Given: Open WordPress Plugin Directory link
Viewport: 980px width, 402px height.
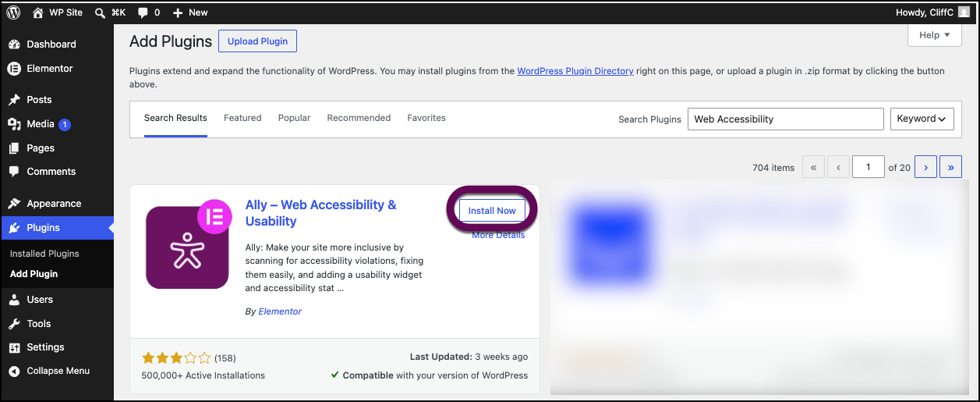Looking at the screenshot, I should [575, 71].
